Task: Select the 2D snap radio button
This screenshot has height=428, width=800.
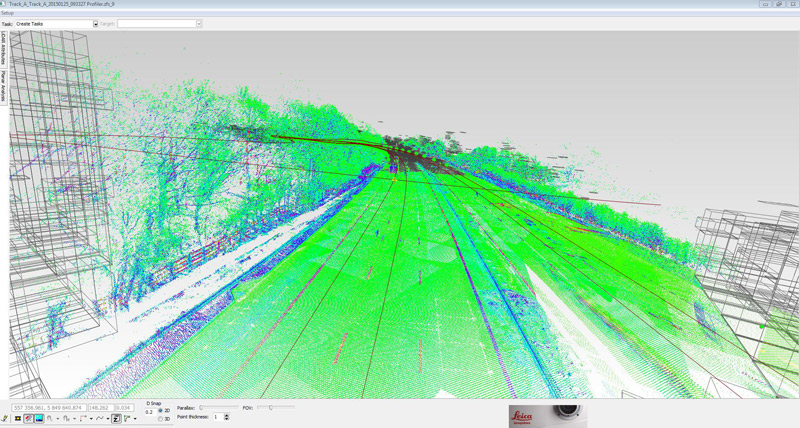Action: tap(161, 410)
